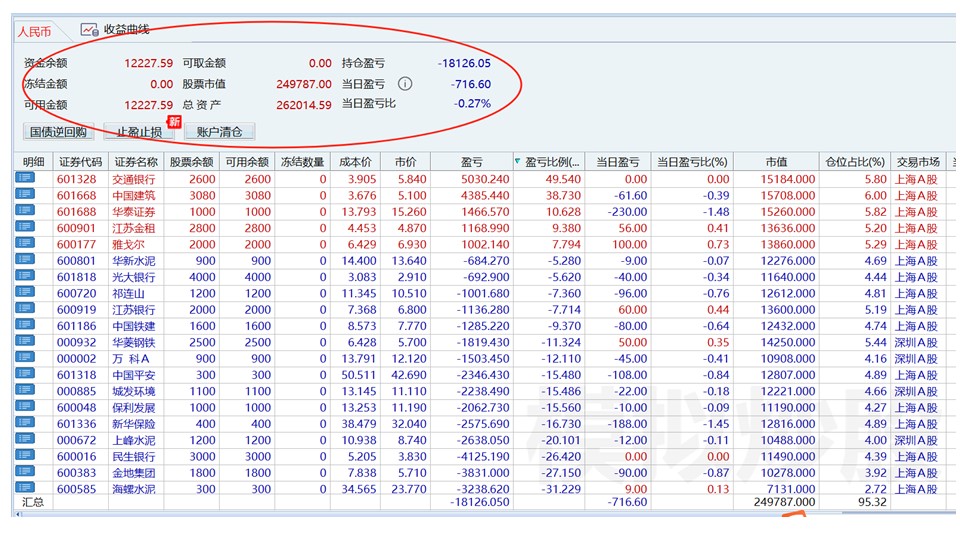Sort by 盈亏比例 column header

550,162
